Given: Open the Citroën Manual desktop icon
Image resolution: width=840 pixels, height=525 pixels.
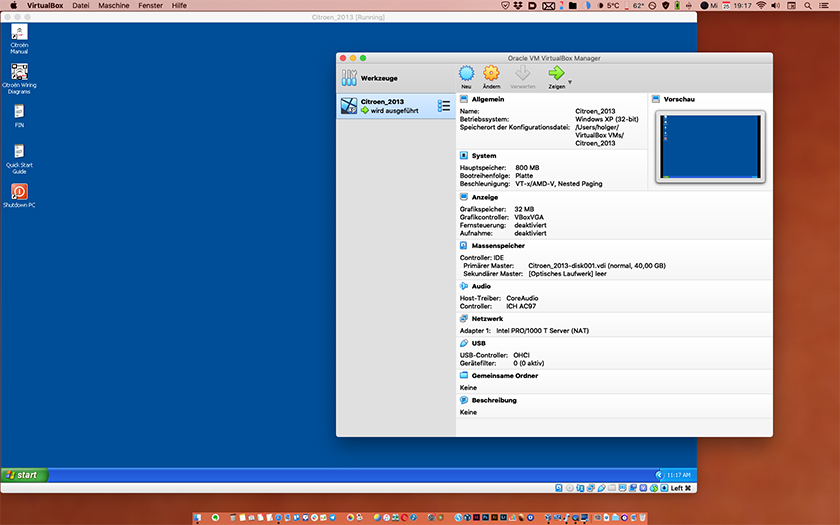Looking at the screenshot, I should pos(19,39).
